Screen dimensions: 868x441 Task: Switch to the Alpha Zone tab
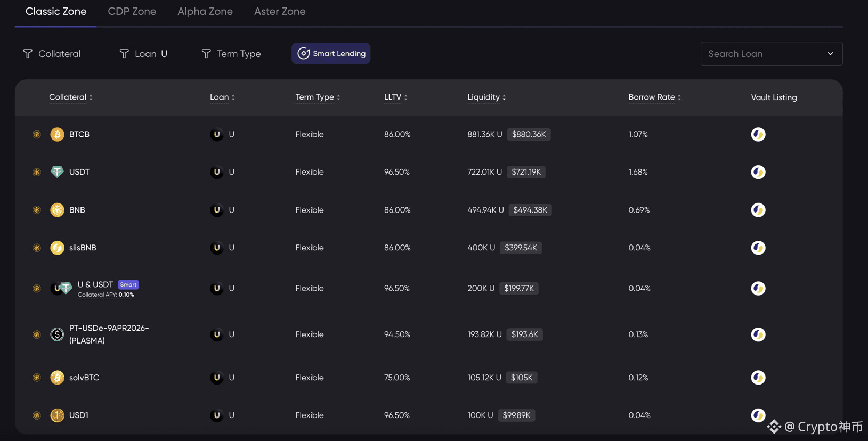[205, 12]
